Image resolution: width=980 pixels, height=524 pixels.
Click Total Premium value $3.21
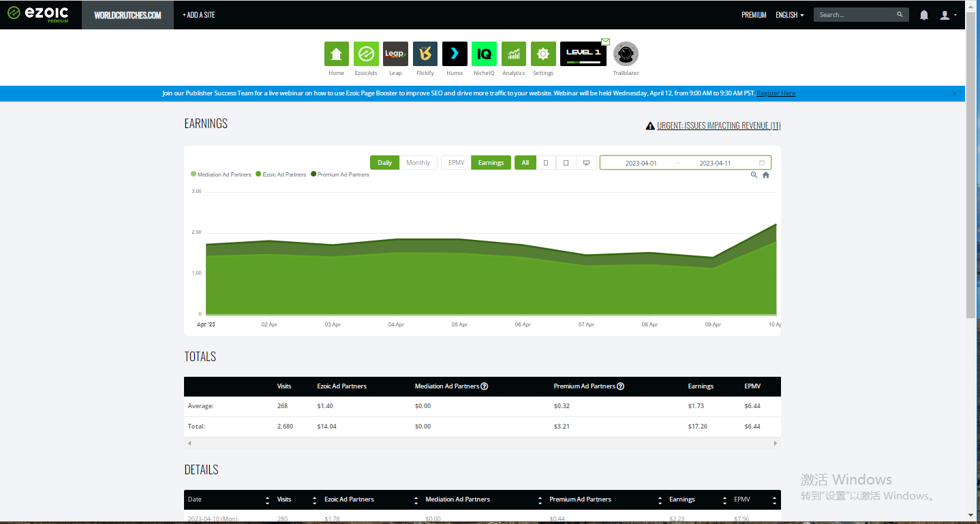click(x=562, y=427)
